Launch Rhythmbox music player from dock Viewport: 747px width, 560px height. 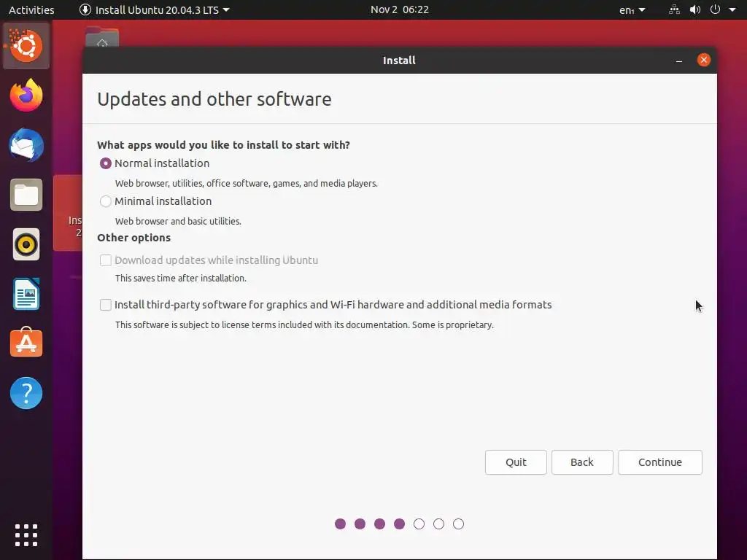(26, 244)
